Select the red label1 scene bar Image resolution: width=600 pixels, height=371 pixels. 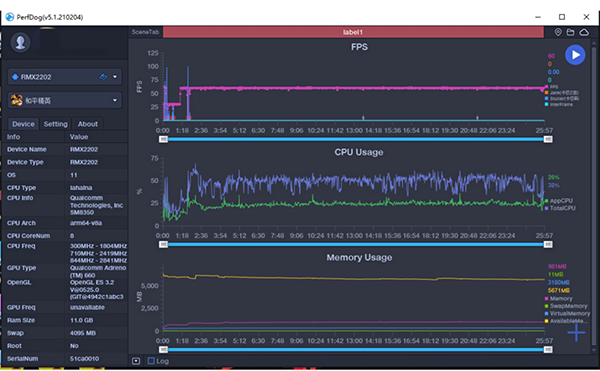[353, 32]
